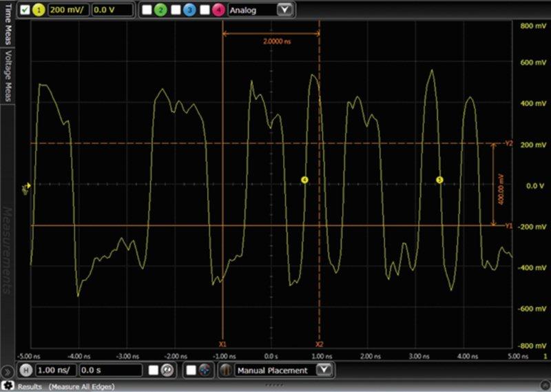
Task: Click the channel 3 blue badge icon
Action: pos(189,10)
